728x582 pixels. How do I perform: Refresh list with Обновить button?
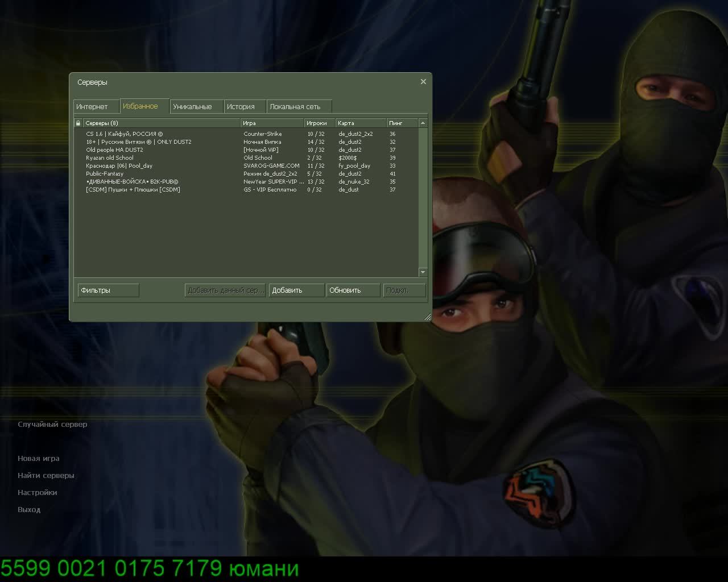353,290
